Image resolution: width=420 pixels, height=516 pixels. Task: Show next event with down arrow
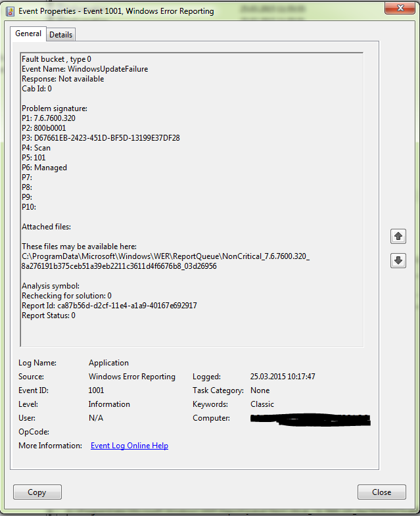(x=398, y=261)
